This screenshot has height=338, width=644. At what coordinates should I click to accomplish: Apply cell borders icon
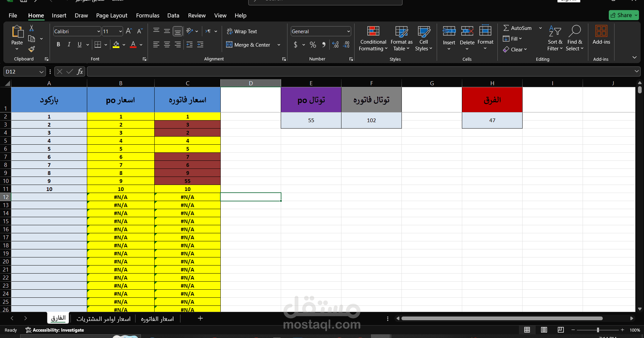(x=98, y=45)
